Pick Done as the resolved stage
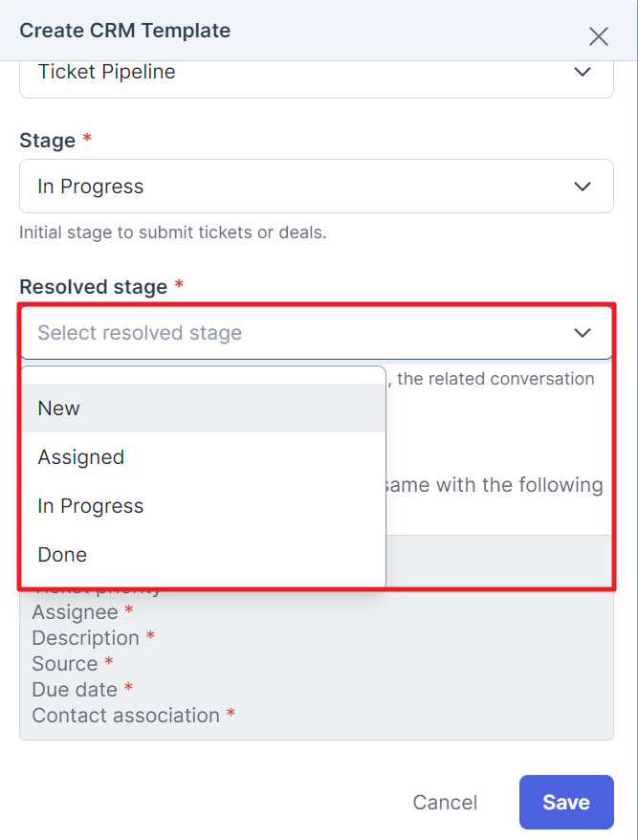The image size is (638, 840). (204, 555)
